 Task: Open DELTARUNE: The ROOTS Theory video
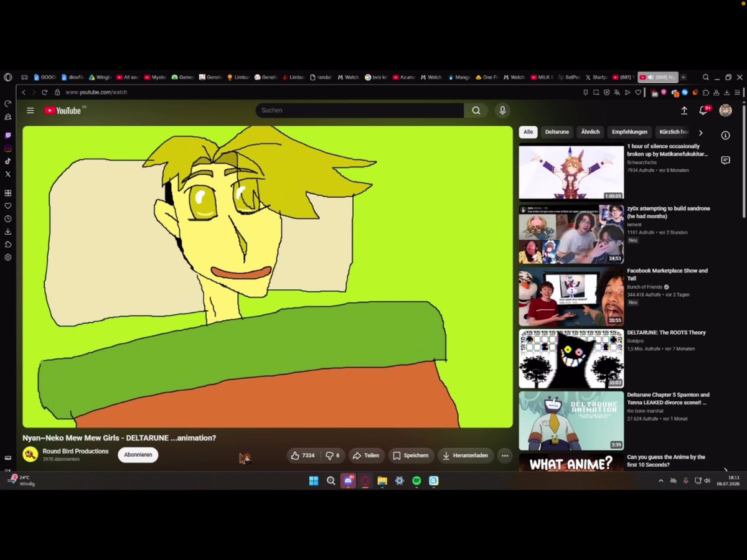(666, 332)
